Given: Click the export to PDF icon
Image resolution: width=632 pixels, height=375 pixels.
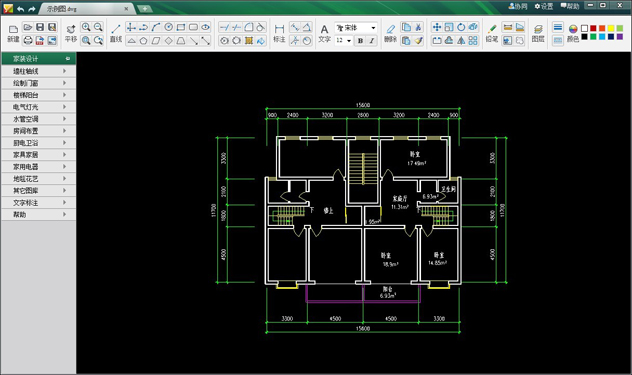Looking at the screenshot, I should point(40,40).
